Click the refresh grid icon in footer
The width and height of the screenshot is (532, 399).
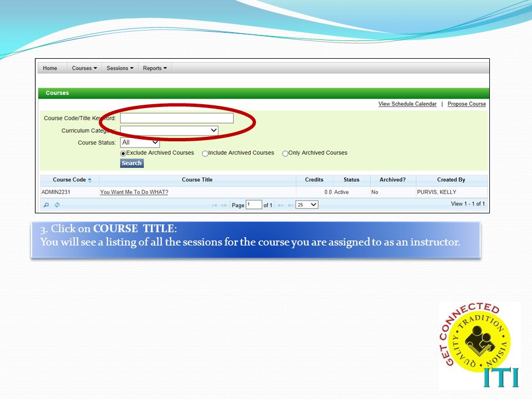57,204
